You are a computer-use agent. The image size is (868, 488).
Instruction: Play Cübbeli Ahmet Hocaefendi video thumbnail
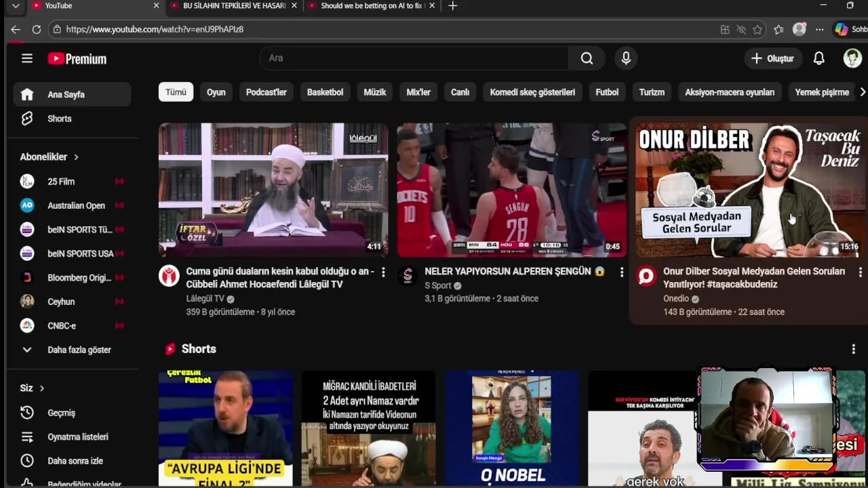273,190
